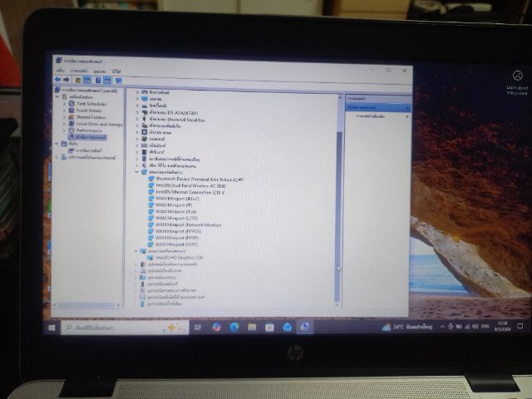Image resolution: width=532 pixels, height=399 pixels.
Task: Click the Scan for hardware changes monitor icon
Action: 118,81
